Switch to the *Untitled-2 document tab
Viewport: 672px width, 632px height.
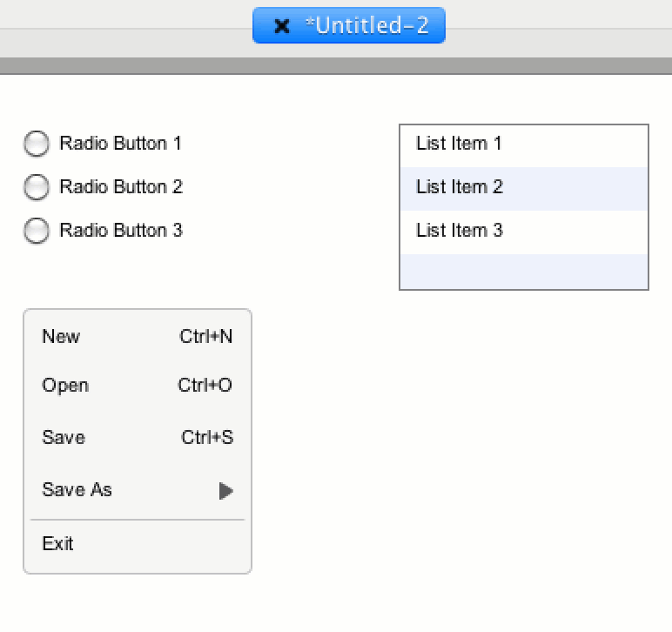[x=366, y=25]
